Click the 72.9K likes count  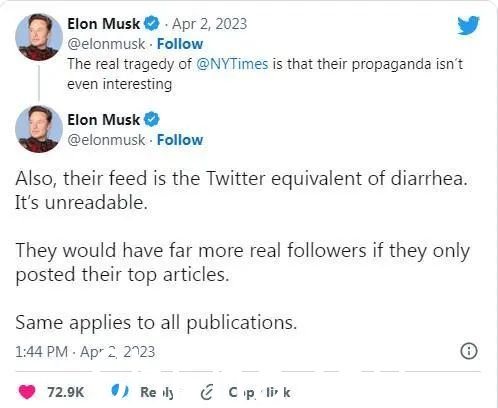coord(66,392)
